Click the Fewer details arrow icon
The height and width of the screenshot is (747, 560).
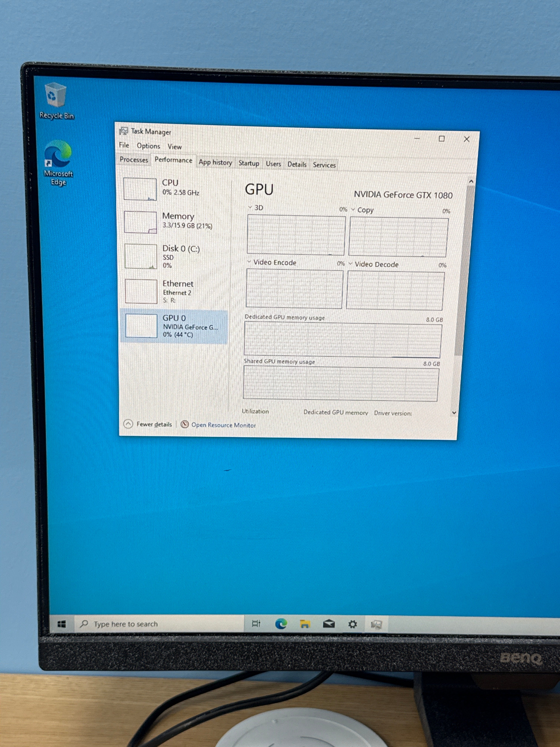pyautogui.click(x=128, y=424)
